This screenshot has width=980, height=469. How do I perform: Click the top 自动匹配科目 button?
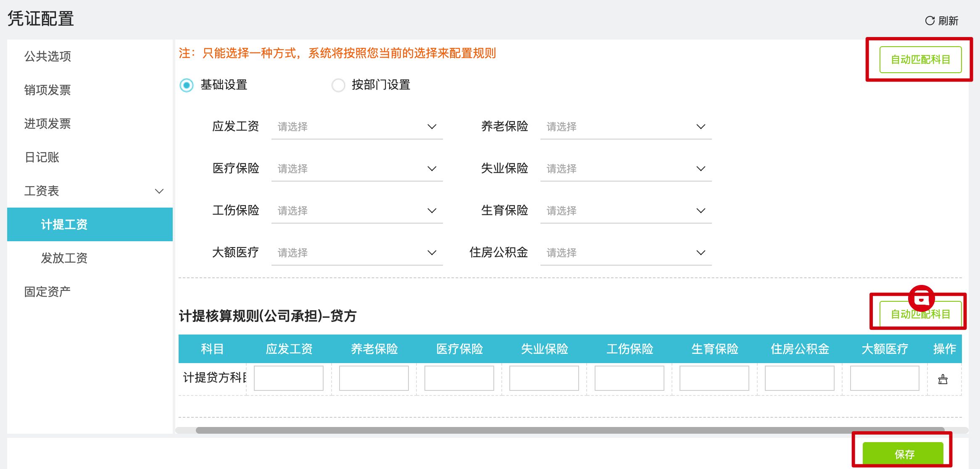pyautogui.click(x=920, y=60)
